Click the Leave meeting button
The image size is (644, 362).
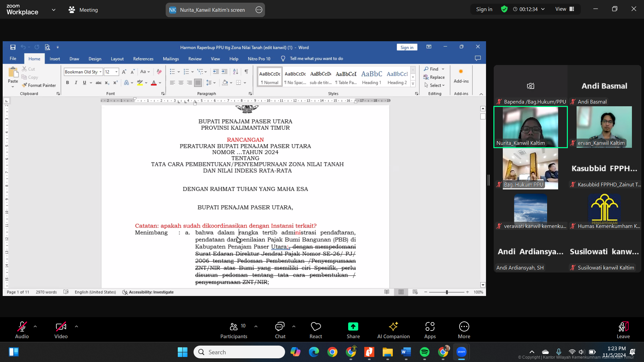(x=623, y=330)
